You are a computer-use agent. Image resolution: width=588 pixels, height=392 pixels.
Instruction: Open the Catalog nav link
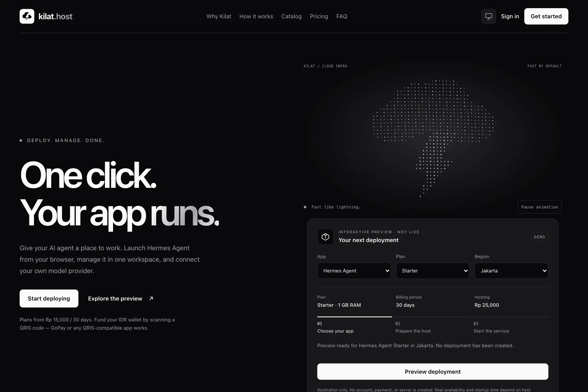[x=291, y=16]
